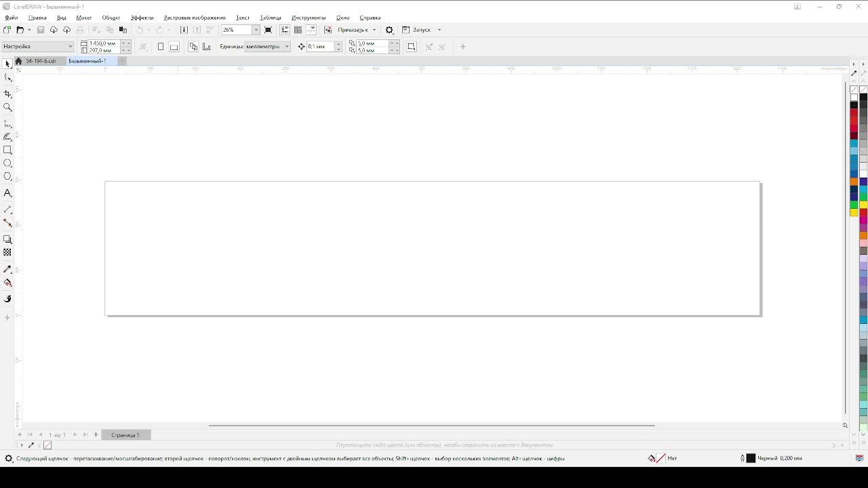Open the Options gear settings
This screenshot has width=868, height=488.
click(x=389, y=30)
